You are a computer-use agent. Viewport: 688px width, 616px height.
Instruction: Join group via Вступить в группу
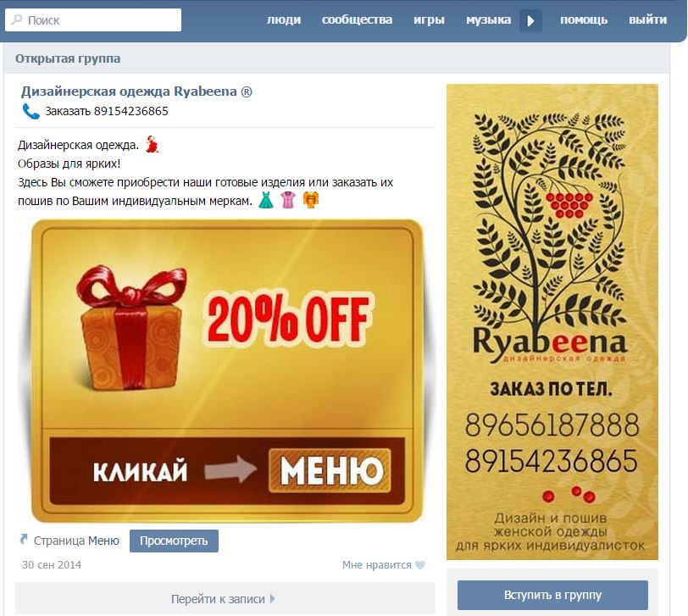[552, 595]
